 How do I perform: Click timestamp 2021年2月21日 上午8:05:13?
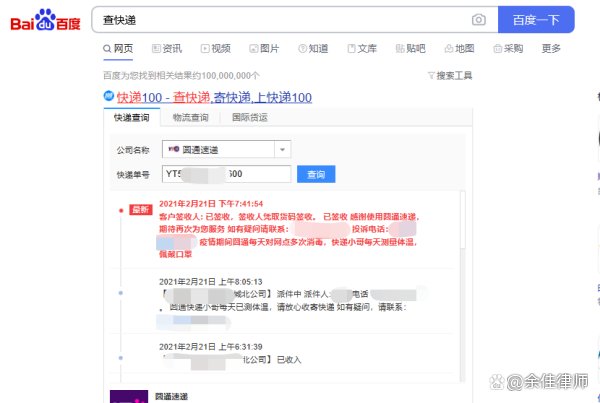click(x=211, y=282)
